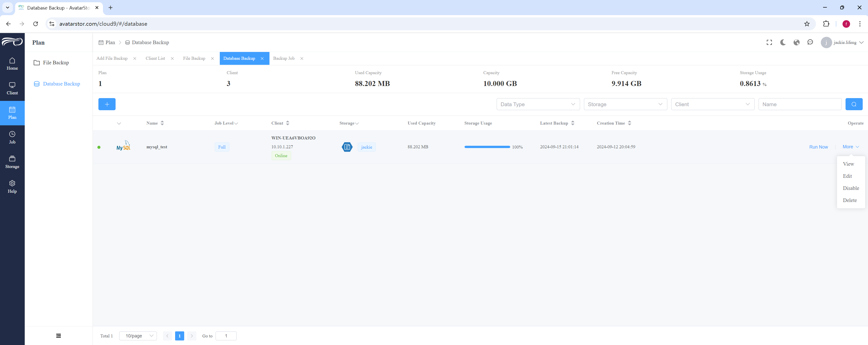Focus the Go to page field

tap(226, 336)
